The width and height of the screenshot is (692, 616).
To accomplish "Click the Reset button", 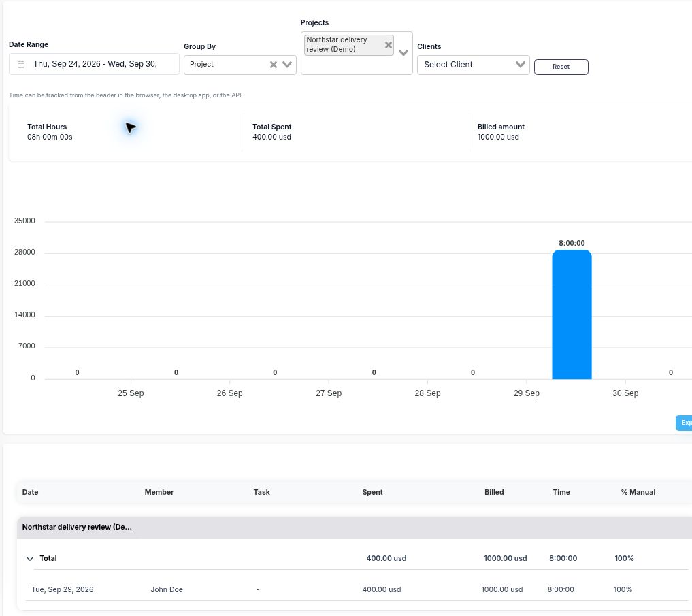I will coord(561,67).
